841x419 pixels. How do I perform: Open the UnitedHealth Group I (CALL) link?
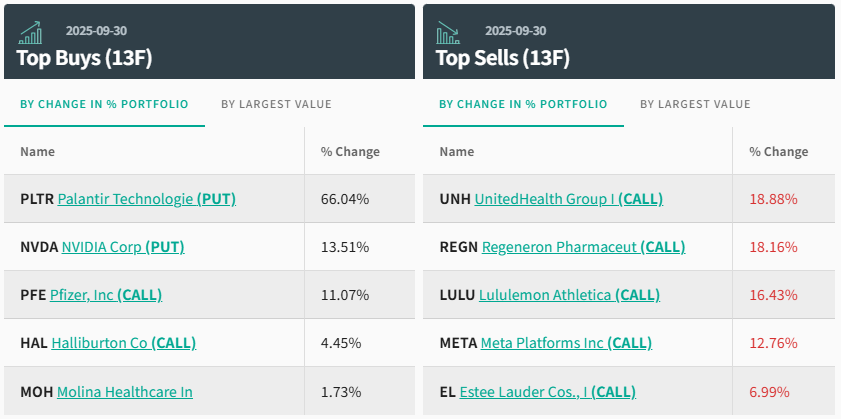click(x=568, y=199)
